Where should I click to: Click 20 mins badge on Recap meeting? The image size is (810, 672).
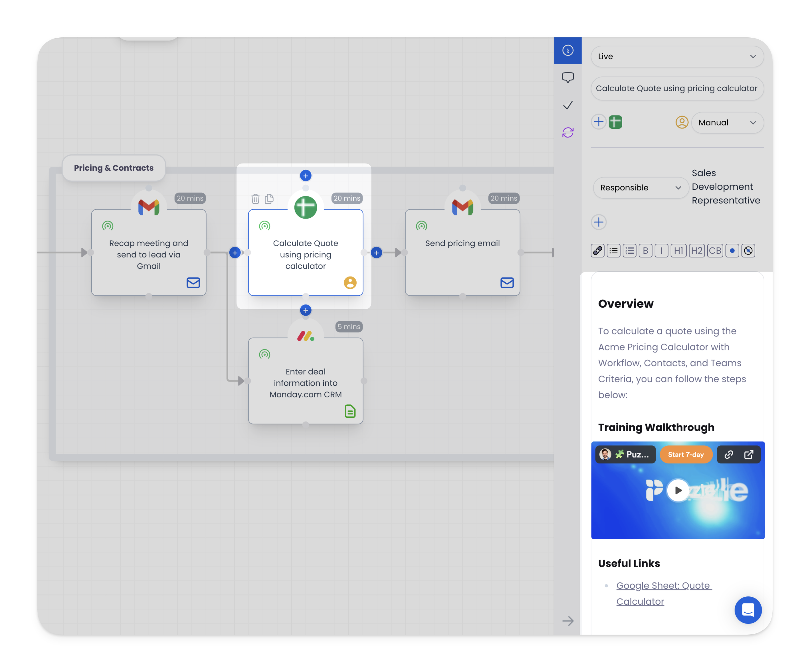pos(190,198)
